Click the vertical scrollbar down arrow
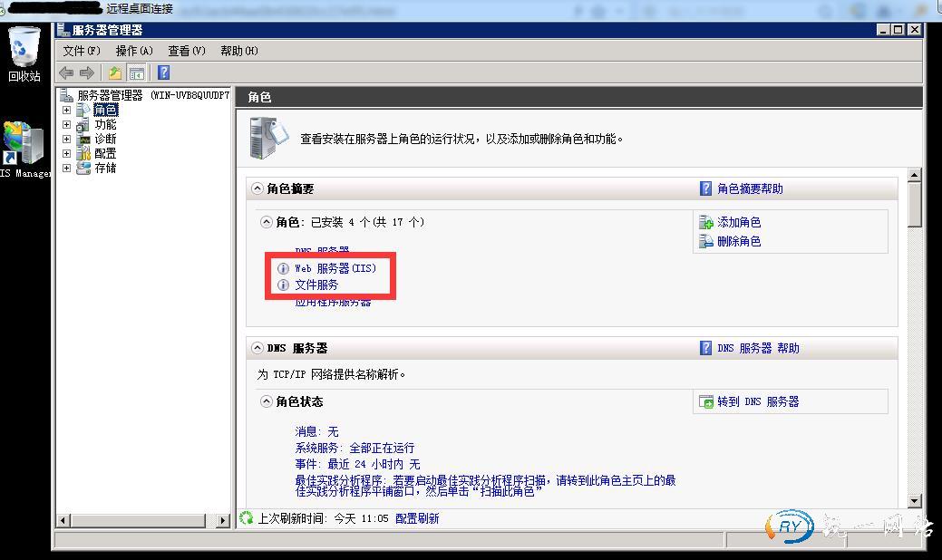Viewport: 942px width, 560px height. (914, 500)
